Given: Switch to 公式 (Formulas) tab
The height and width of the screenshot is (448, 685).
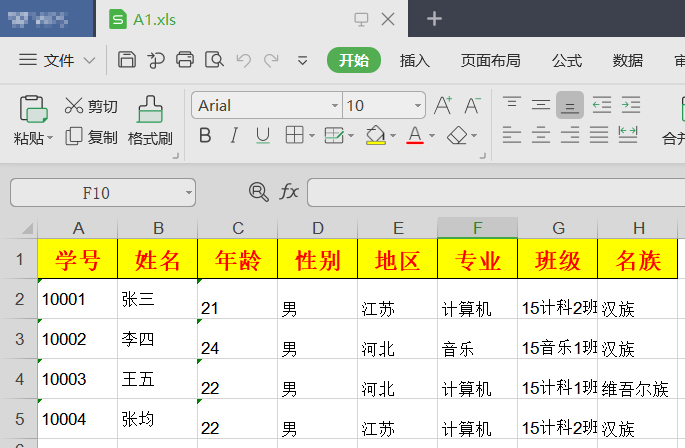Looking at the screenshot, I should coord(567,60).
